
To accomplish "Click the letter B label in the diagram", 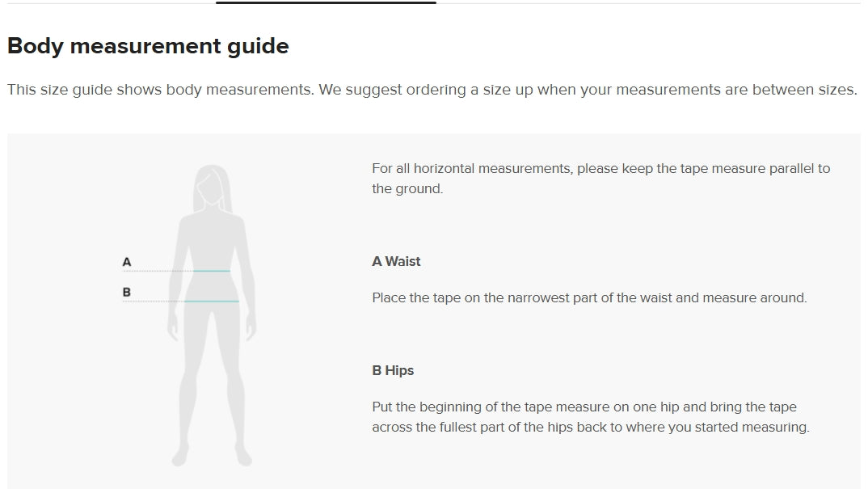I will point(127,292).
